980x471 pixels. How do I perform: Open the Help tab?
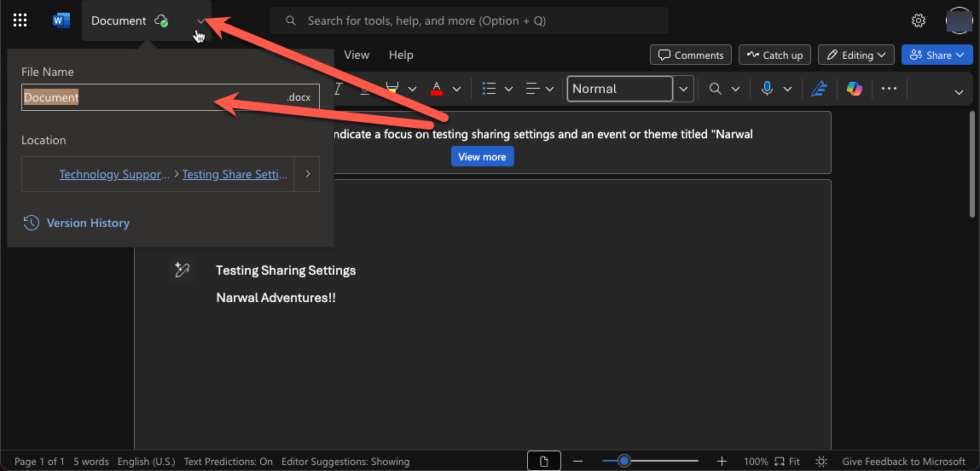(x=401, y=55)
